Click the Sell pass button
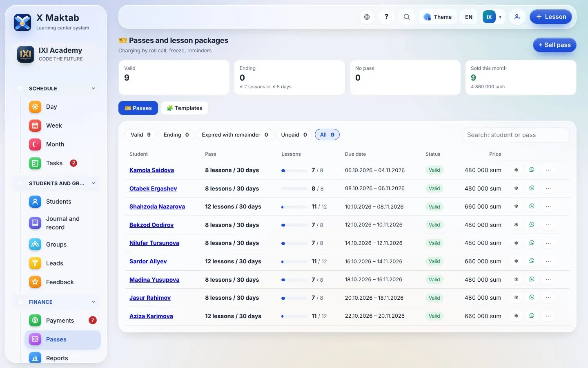This screenshot has width=588, height=368. pyautogui.click(x=555, y=45)
